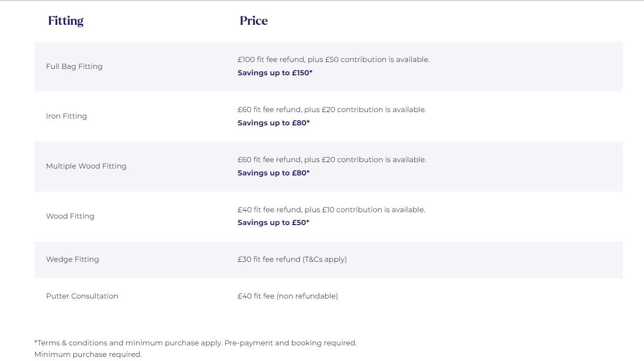Click the £40 fit fee refund text
The width and height of the screenshot is (644, 361).
(x=331, y=210)
